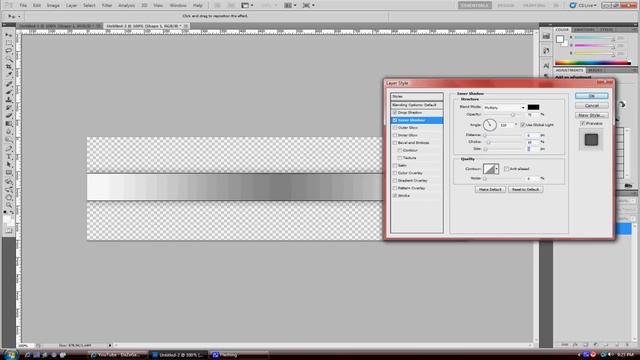Enable the Anti-aliased checkbox
Viewport: 640px width, 360px height.
click(507, 169)
